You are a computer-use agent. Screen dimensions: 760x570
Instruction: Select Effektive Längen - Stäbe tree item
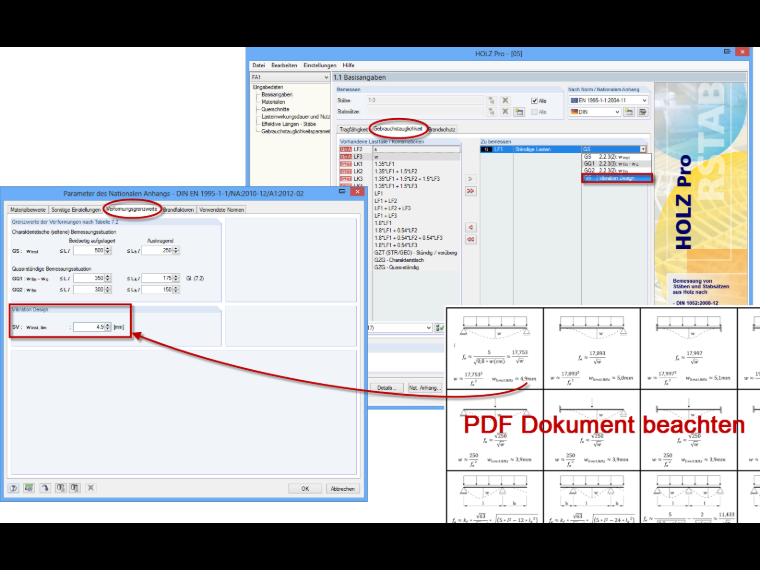click(x=288, y=124)
